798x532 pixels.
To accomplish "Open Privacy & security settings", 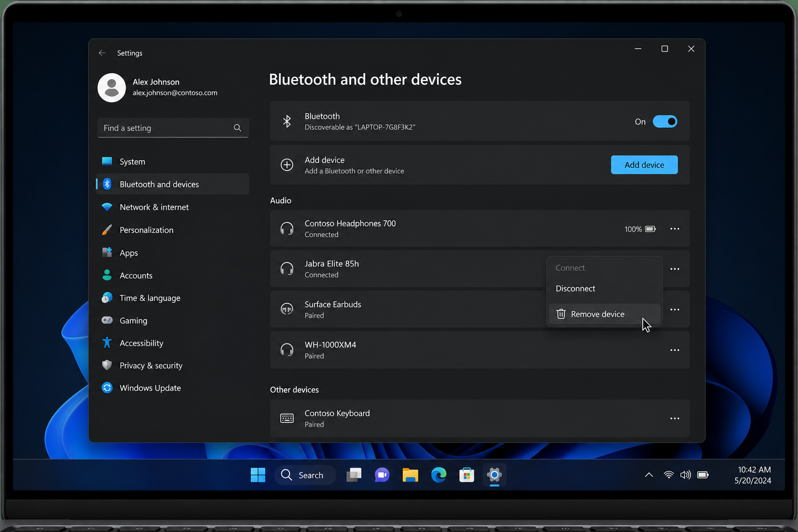I will pyautogui.click(x=172, y=365).
